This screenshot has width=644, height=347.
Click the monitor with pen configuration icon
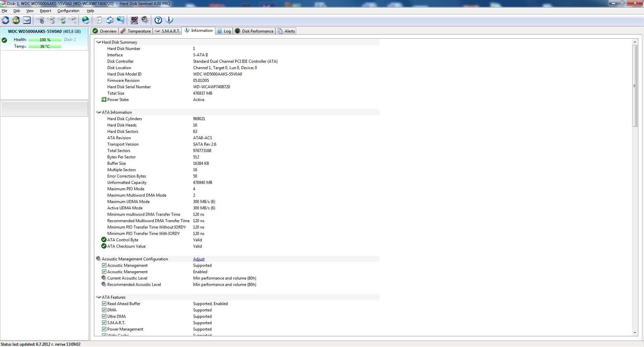click(134, 20)
